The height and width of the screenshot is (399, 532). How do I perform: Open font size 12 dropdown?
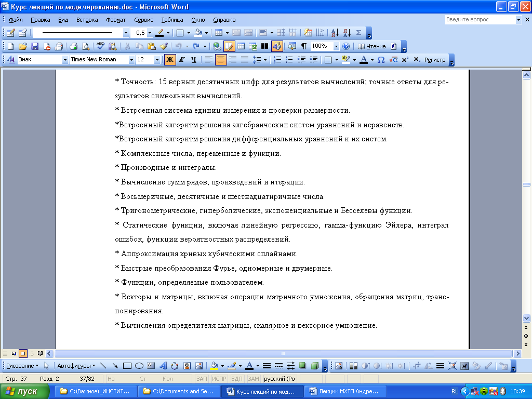tap(157, 60)
